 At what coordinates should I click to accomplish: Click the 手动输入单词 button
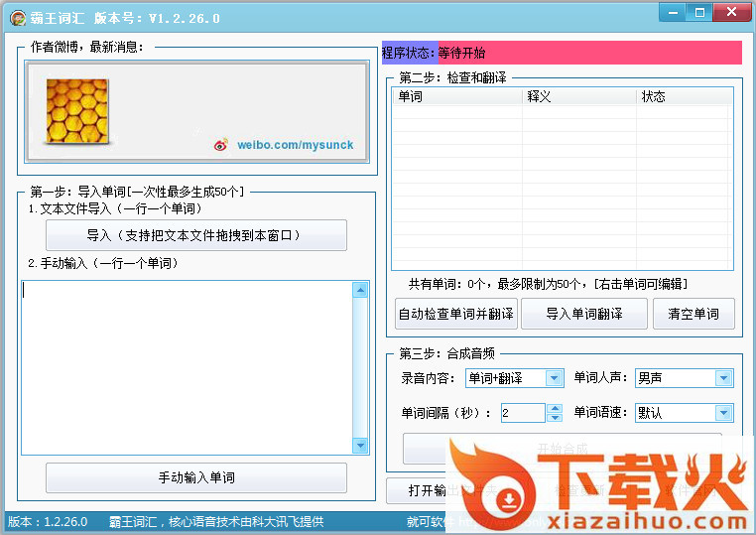click(196, 477)
